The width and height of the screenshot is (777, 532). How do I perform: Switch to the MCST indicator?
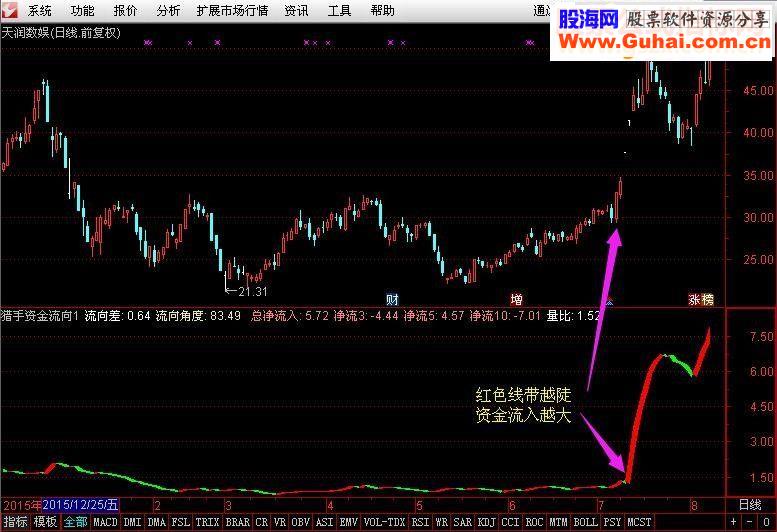click(x=640, y=522)
